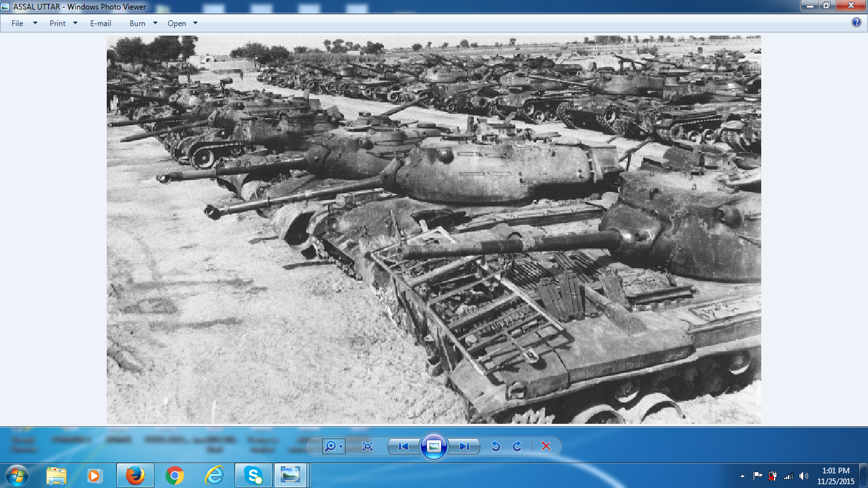This screenshot has width=868, height=488.
Task: Switch to Skype on the taskbar
Action: (x=254, y=475)
